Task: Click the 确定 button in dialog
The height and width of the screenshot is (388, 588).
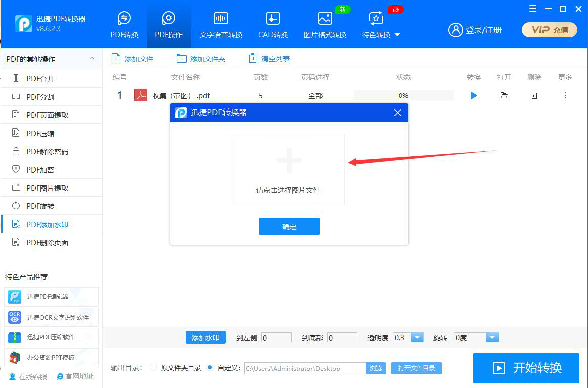Action: [x=289, y=226]
